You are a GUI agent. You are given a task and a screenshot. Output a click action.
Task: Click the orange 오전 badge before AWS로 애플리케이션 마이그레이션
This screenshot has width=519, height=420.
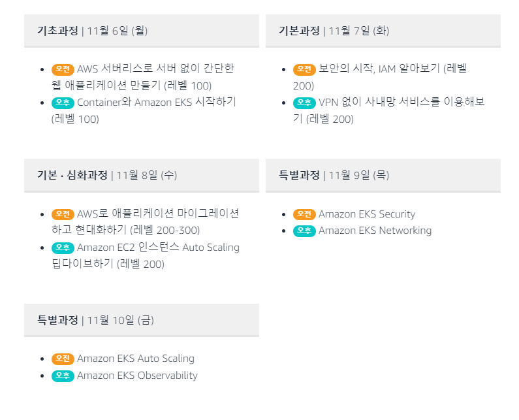tap(63, 214)
